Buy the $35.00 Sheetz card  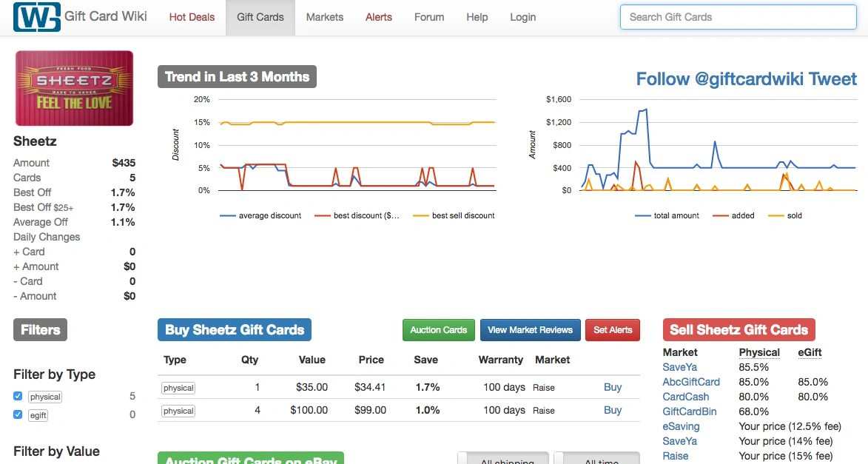pyautogui.click(x=612, y=387)
